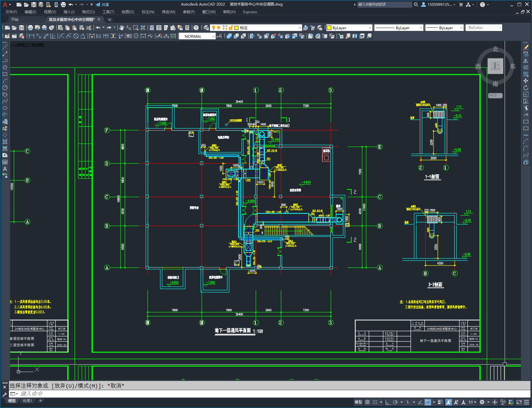The image size is (532, 408).
Task: Switch to the 开始 tab
Action: coord(15,19)
